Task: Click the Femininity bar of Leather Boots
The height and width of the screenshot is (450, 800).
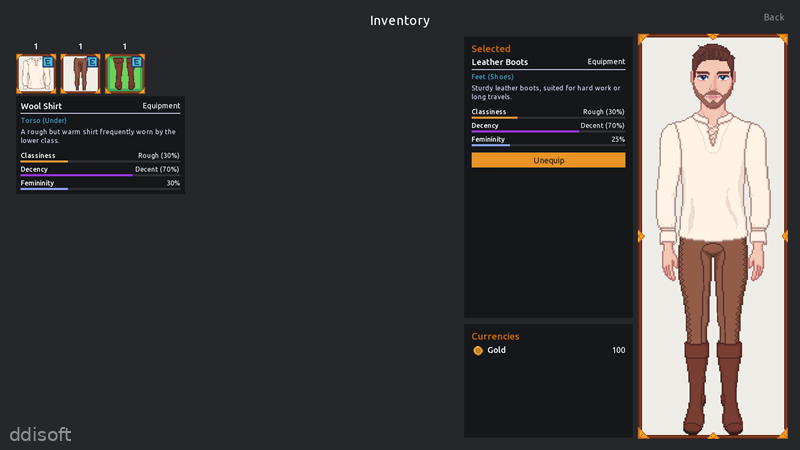Action: pyautogui.click(x=548, y=145)
